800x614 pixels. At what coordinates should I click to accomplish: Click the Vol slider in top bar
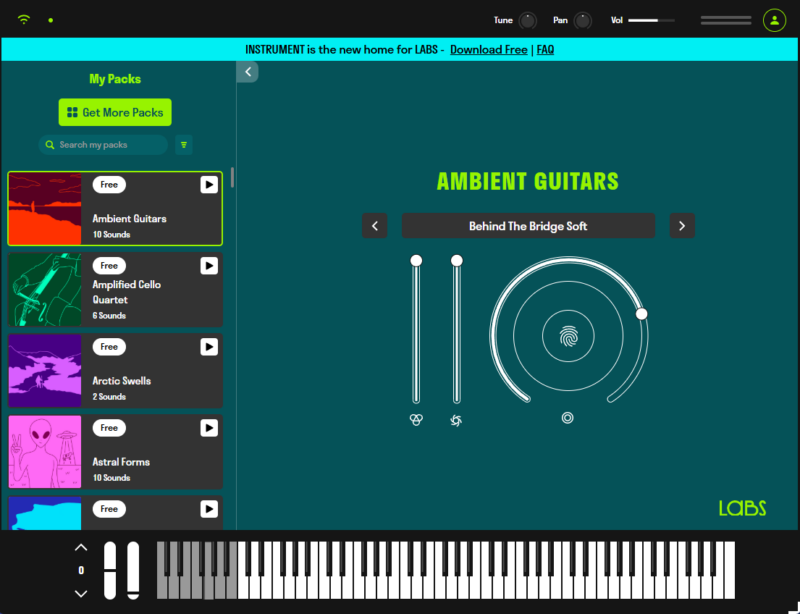(x=650, y=20)
